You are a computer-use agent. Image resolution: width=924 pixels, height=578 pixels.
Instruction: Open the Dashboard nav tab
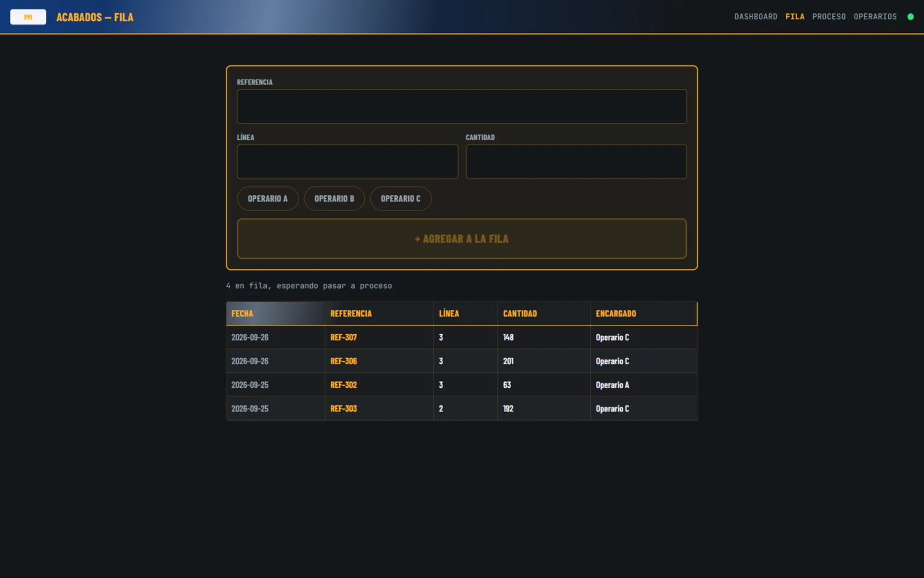755,17
